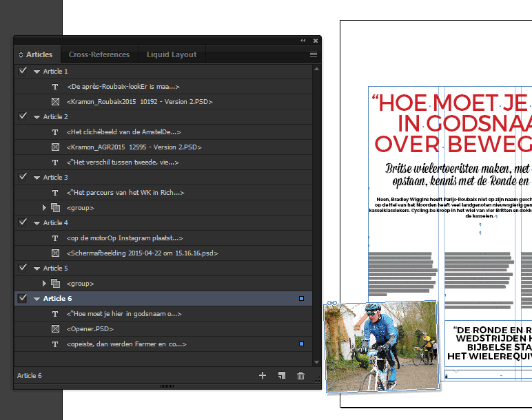
Task: Collapse Article 4 disclosure triangle
Action: click(x=37, y=223)
